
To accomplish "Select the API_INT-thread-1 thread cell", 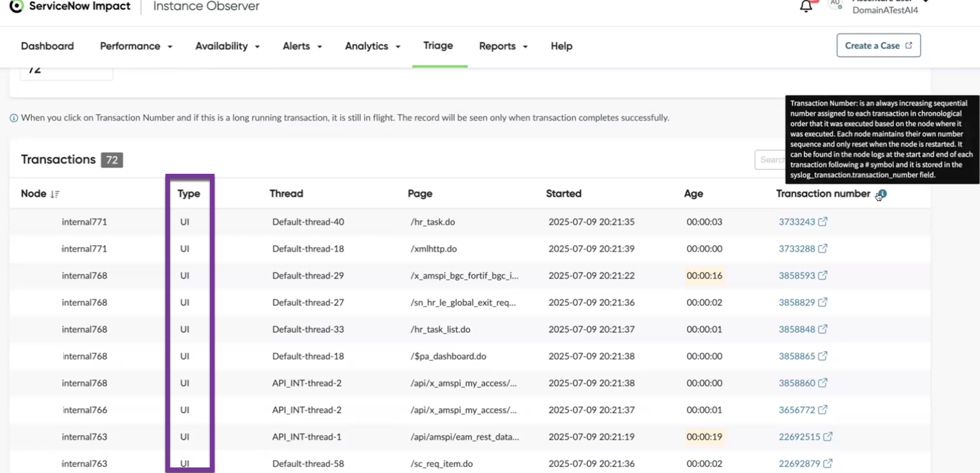I will tap(307, 437).
